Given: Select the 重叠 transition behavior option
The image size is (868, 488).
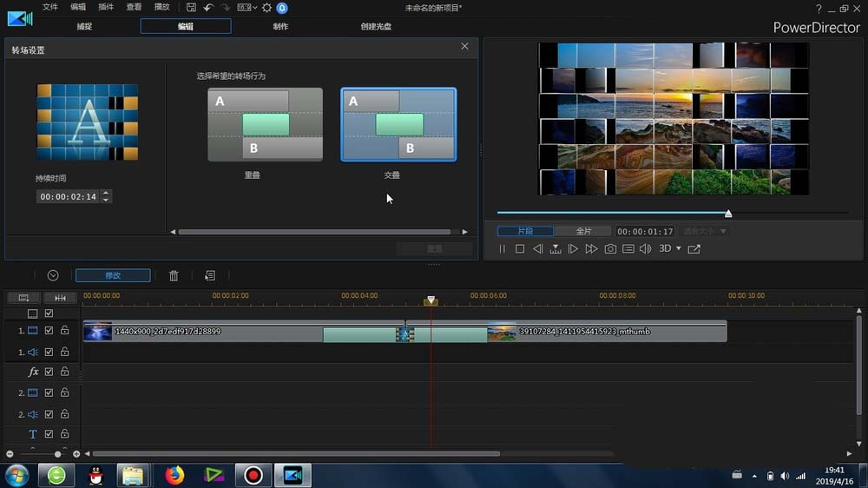Looking at the screenshot, I should [x=265, y=124].
